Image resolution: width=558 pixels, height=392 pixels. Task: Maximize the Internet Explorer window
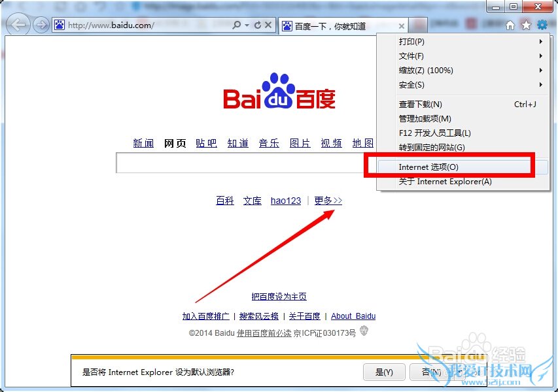click(x=513, y=7)
